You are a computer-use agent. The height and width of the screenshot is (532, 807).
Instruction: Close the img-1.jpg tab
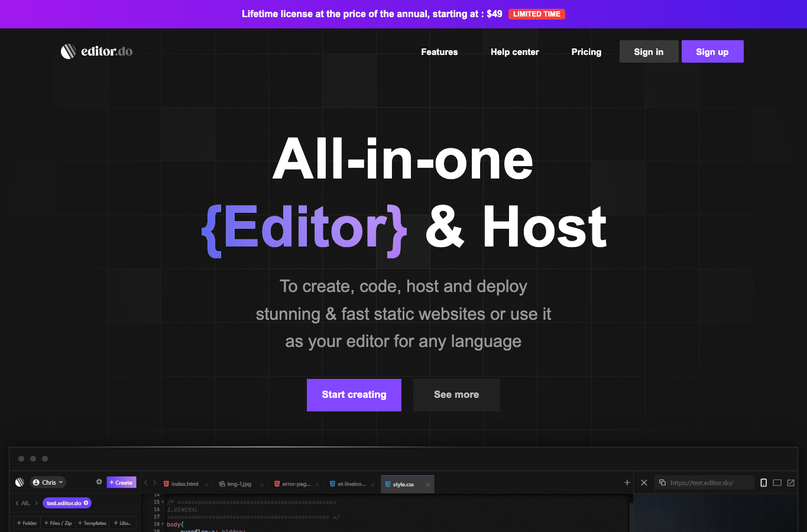(262, 485)
